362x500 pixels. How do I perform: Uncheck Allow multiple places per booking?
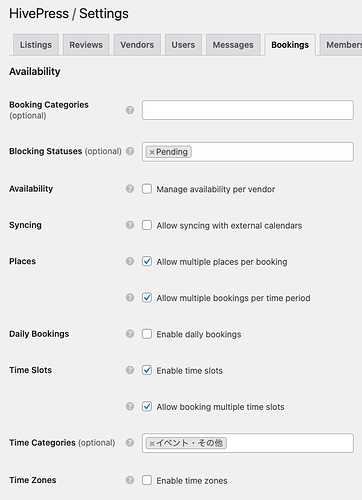pyautogui.click(x=147, y=261)
